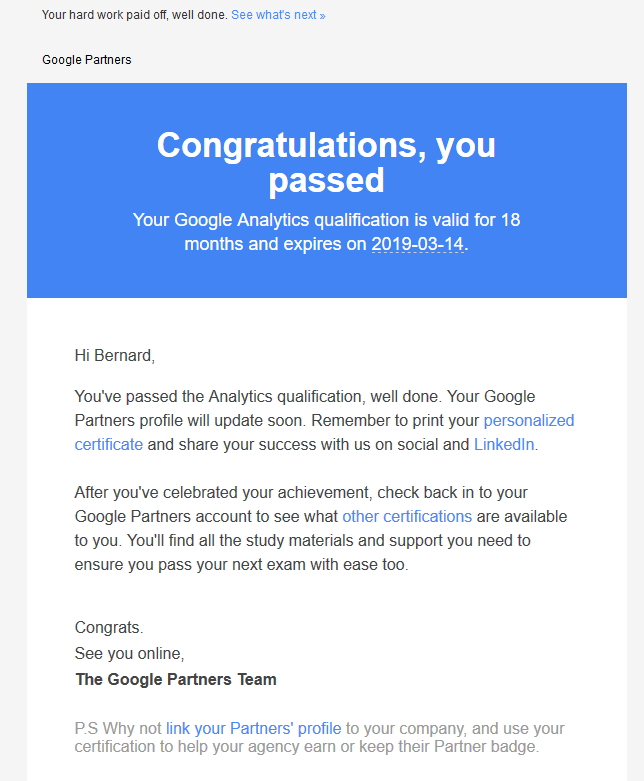Image resolution: width=644 pixels, height=781 pixels.
Task: Click "The Google Partners Team" signature
Action: pos(176,679)
